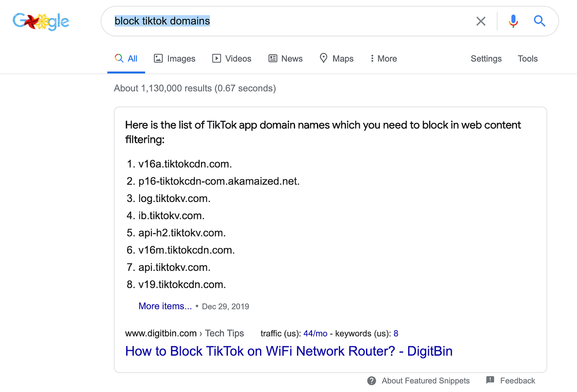Open the Tools options
Viewport: 577px width, 392px height.
coord(528,59)
